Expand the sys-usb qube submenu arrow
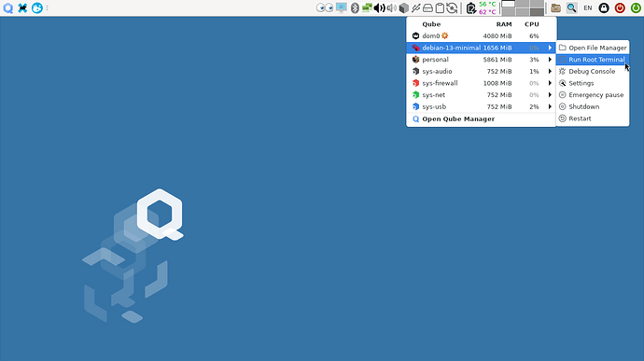The width and height of the screenshot is (644, 361). [550, 106]
